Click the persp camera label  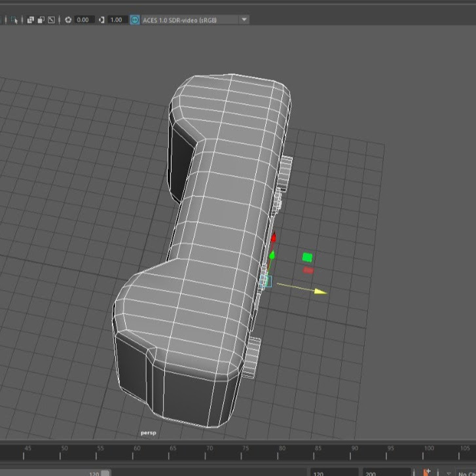[149, 433]
